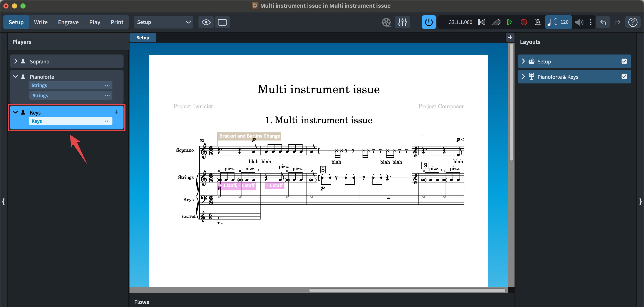Switch to Engrave mode
The image size is (644, 307).
pos(68,22)
